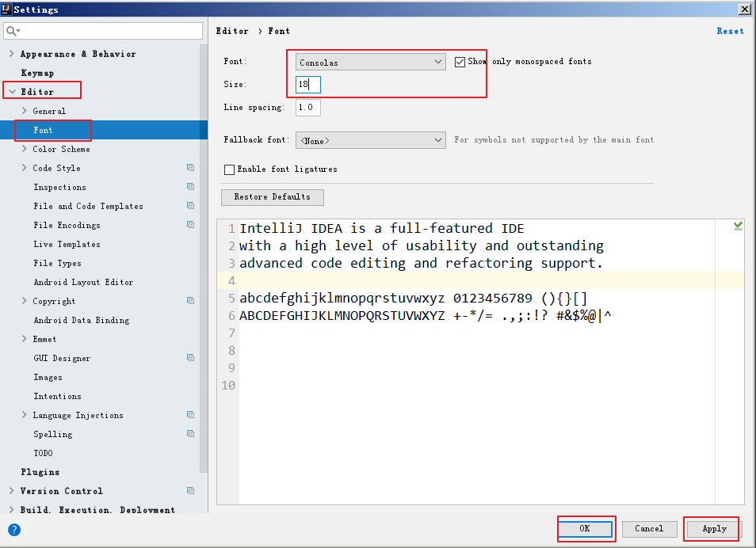Click the font Size input field
Screen dimensions: 756x548
308,85
